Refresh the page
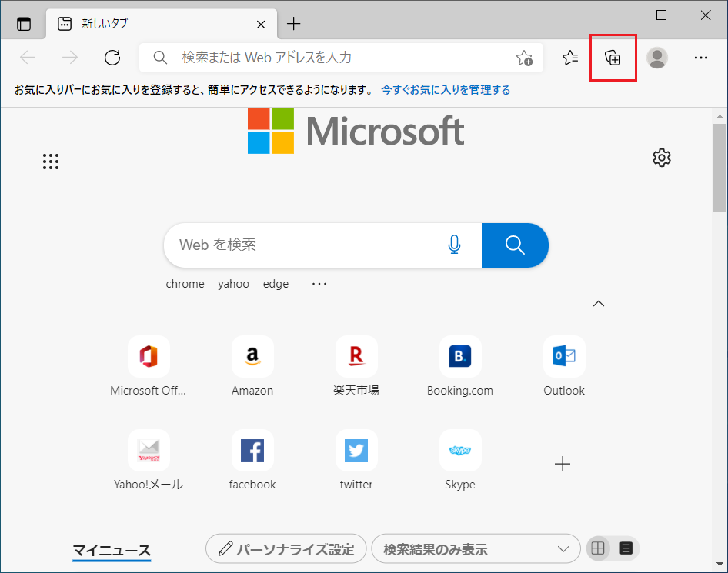 112,58
